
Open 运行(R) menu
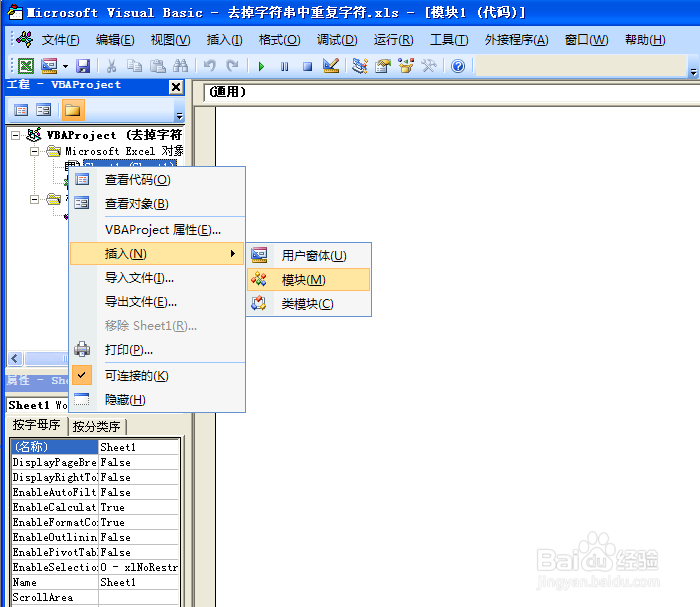(393, 40)
